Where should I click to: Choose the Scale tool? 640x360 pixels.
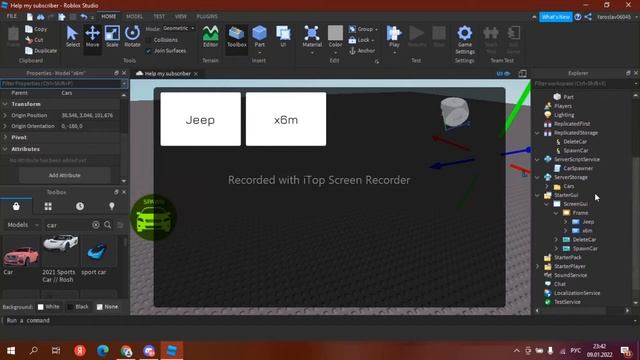coord(112,36)
